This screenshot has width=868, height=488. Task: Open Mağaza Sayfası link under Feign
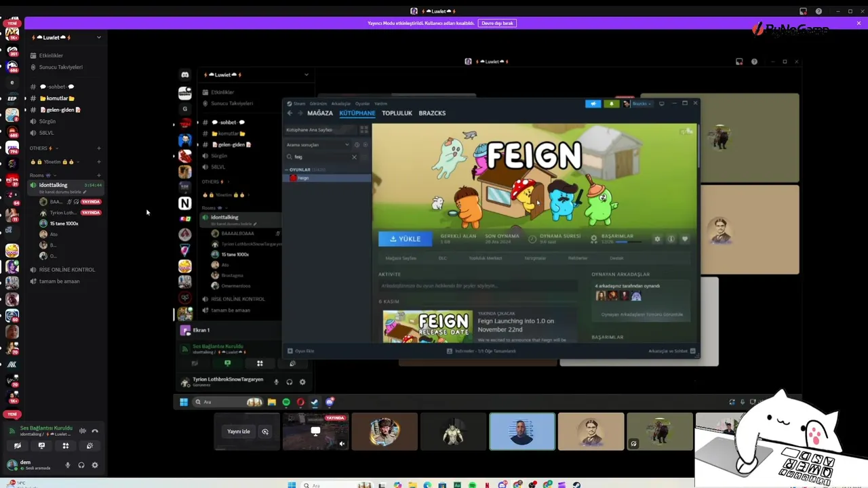pos(401,258)
